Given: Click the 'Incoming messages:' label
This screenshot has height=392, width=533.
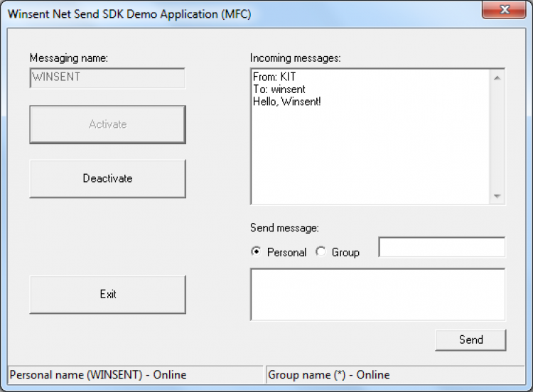Looking at the screenshot, I should tap(296, 58).
